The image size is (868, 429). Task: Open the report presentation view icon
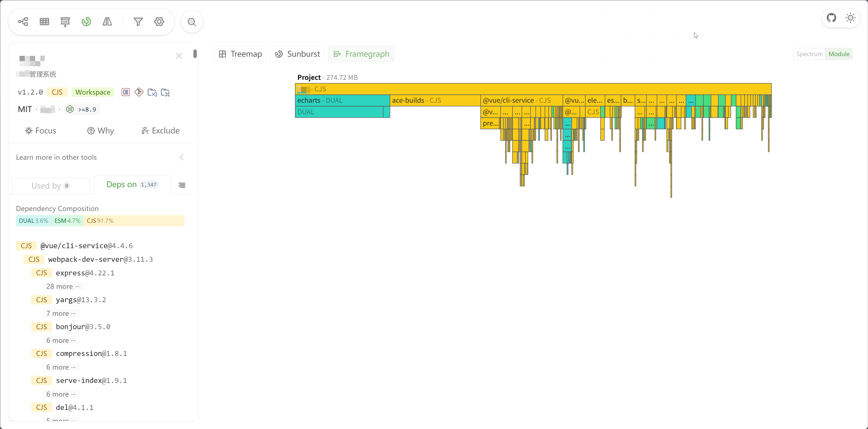pos(65,22)
